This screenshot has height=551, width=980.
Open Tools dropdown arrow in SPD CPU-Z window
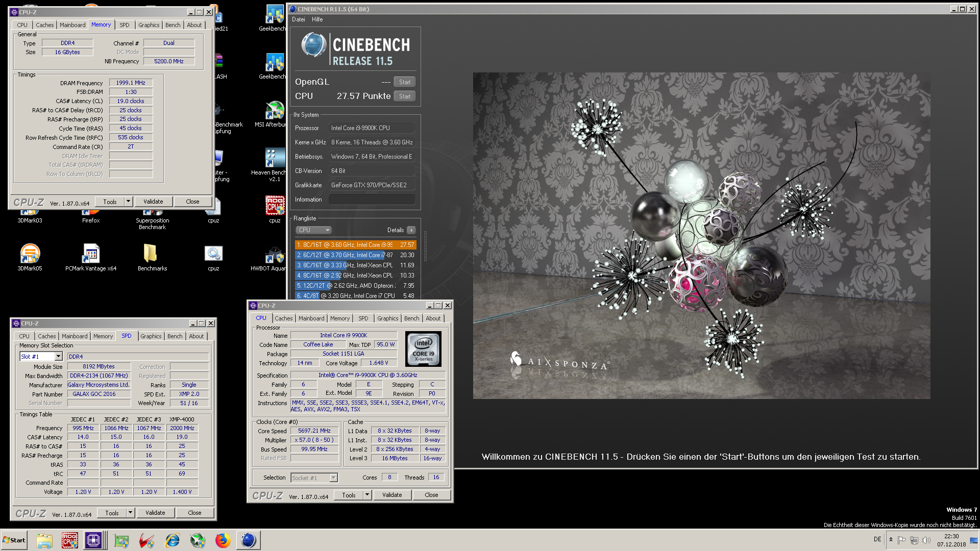130,513
